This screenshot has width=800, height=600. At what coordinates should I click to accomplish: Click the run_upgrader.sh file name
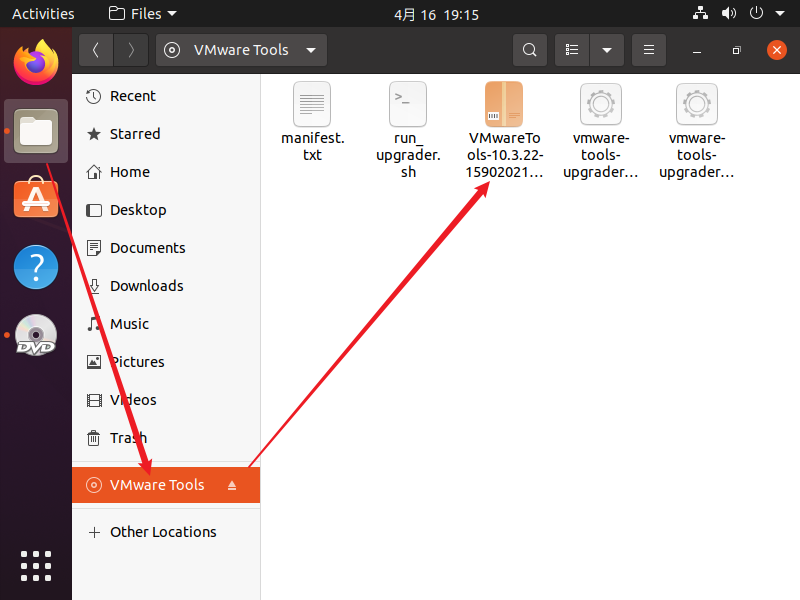click(x=408, y=155)
